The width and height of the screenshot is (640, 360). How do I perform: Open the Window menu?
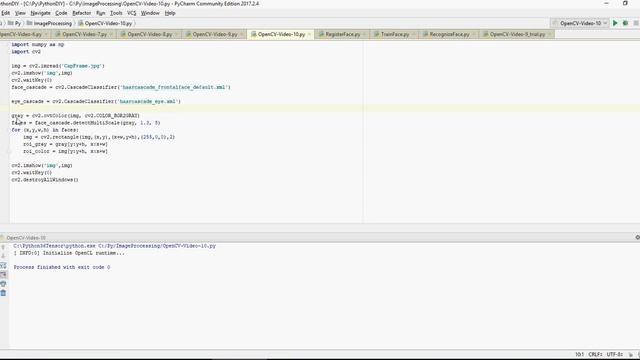150,13
